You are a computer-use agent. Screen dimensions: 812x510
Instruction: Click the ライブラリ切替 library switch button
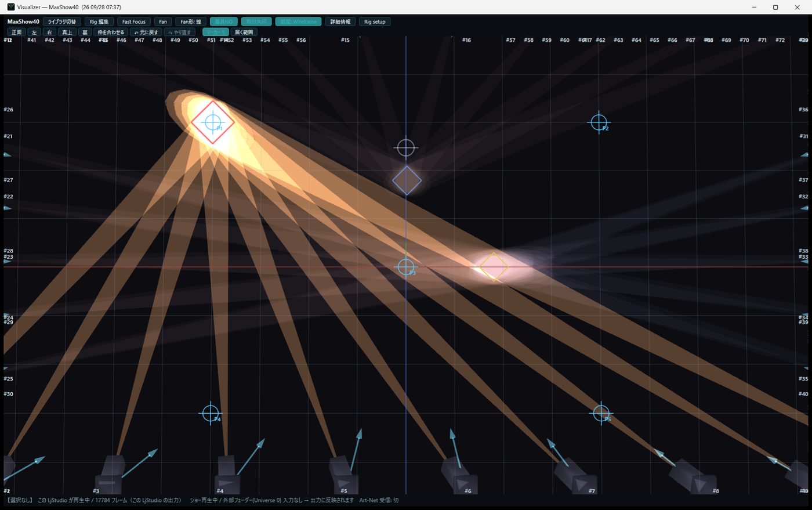(x=61, y=21)
